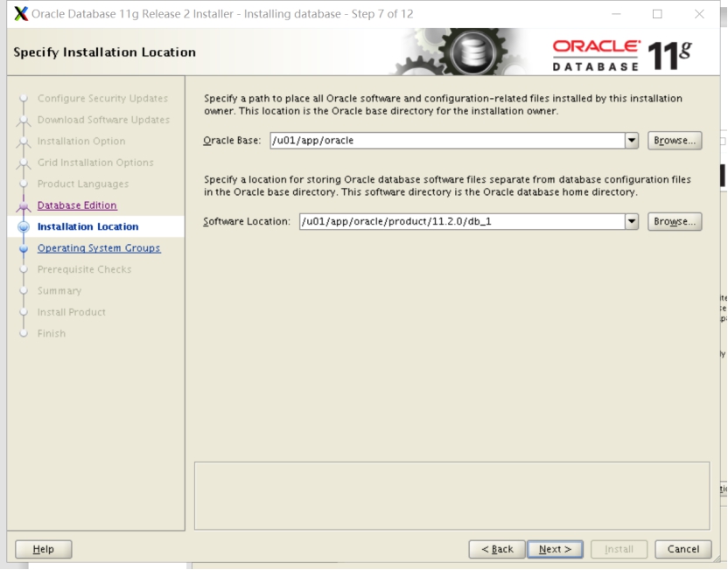Click the Finish step label

coord(52,333)
